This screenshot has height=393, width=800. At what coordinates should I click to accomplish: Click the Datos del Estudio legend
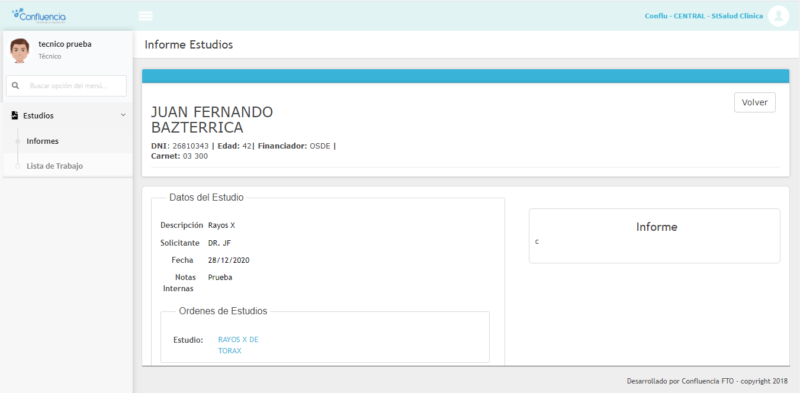[x=206, y=198]
